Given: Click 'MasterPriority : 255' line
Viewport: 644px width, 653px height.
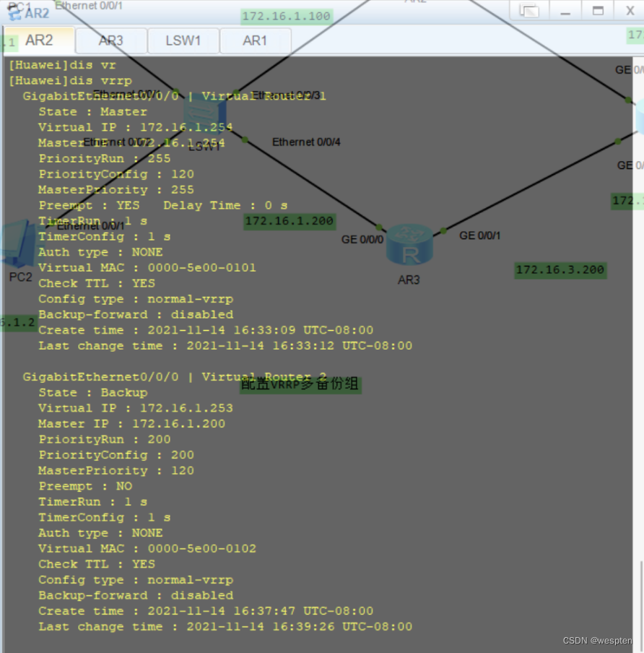Looking at the screenshot, I should 116,190.
